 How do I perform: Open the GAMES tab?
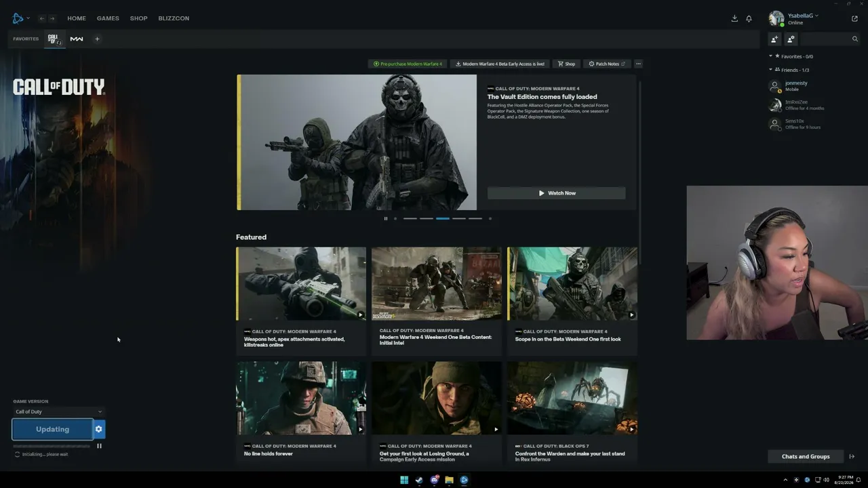pos(108,18)
